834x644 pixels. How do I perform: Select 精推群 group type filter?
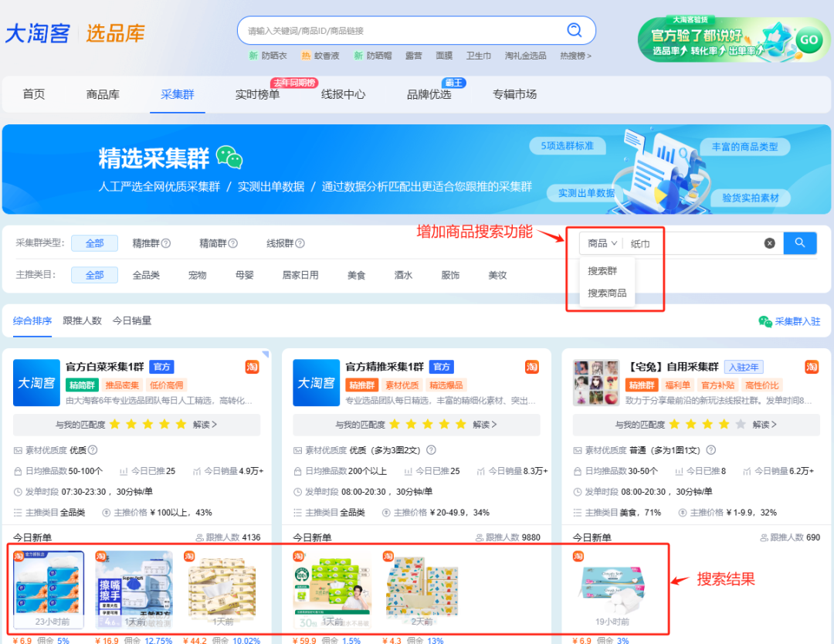click(146, 243)
